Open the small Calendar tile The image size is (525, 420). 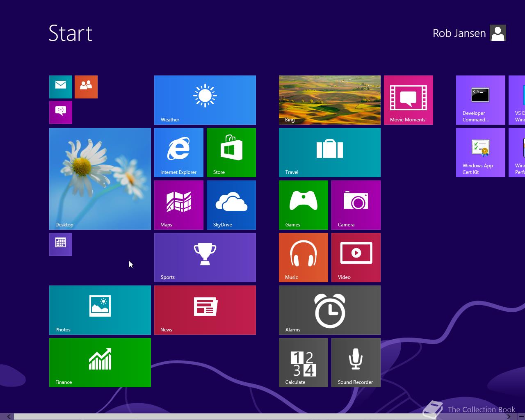point(61,244)
